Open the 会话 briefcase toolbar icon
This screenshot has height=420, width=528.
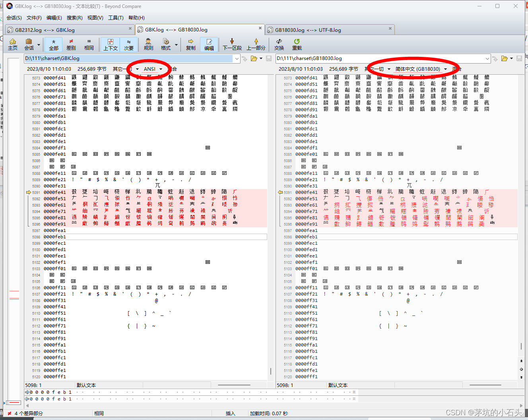tap(29, 44)
